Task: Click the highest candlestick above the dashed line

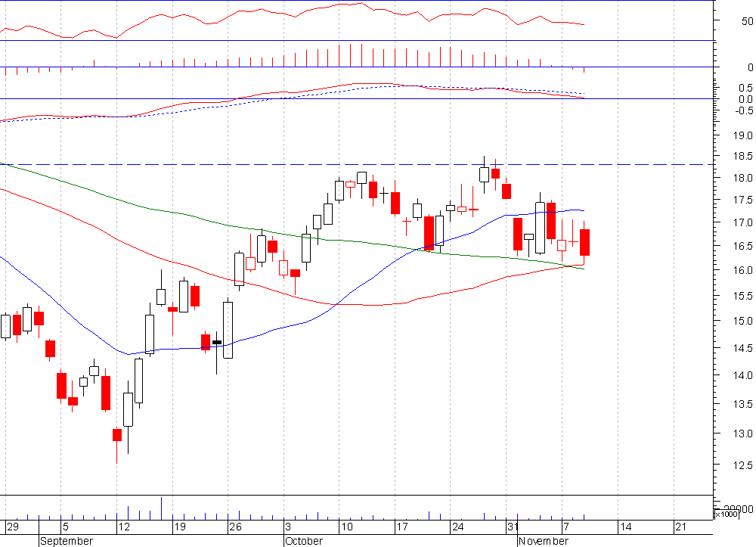Action: pos(484,175)
